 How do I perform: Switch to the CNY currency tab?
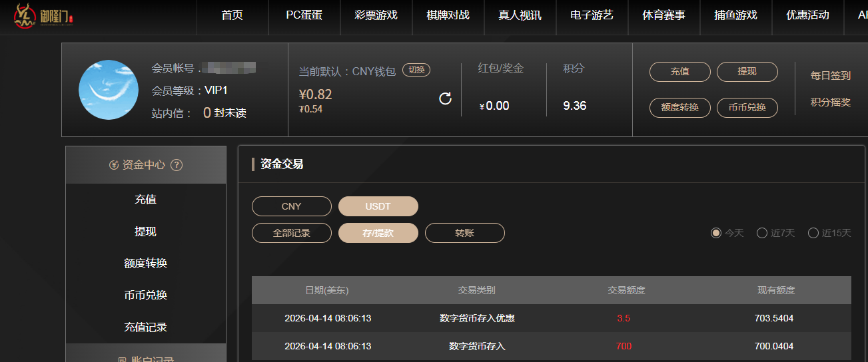(x=291, y=206)
